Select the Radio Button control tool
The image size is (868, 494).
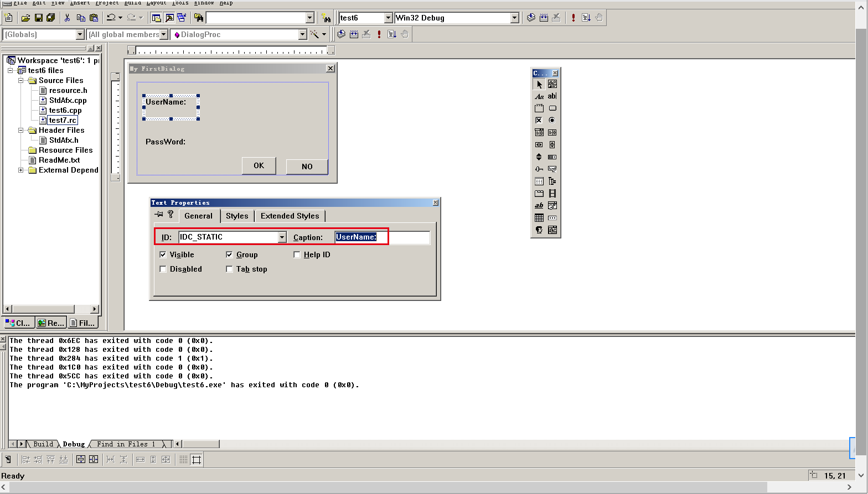pos(552,120)
